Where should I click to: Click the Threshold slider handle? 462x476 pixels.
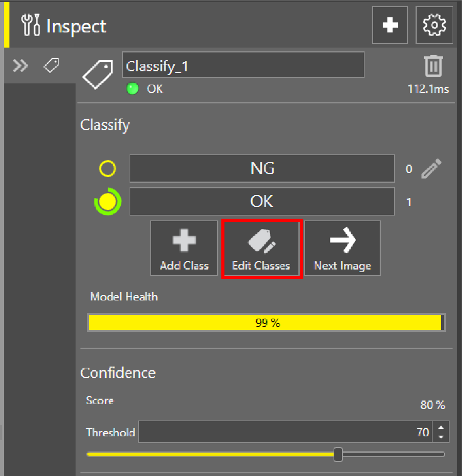click(338, 454)
